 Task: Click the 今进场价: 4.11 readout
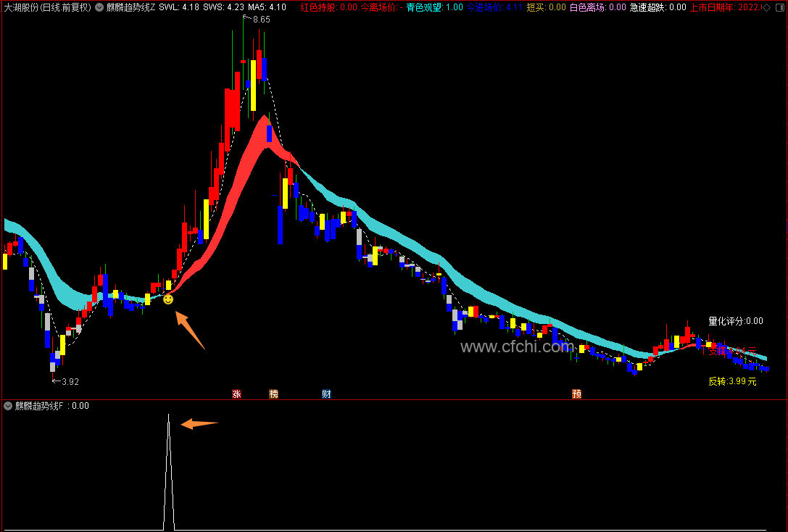(x=494, y=7)
